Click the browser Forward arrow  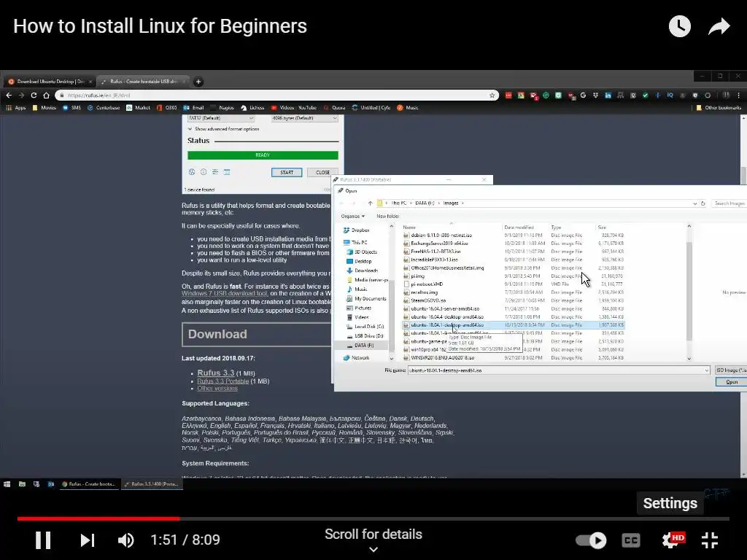[21, 96]
